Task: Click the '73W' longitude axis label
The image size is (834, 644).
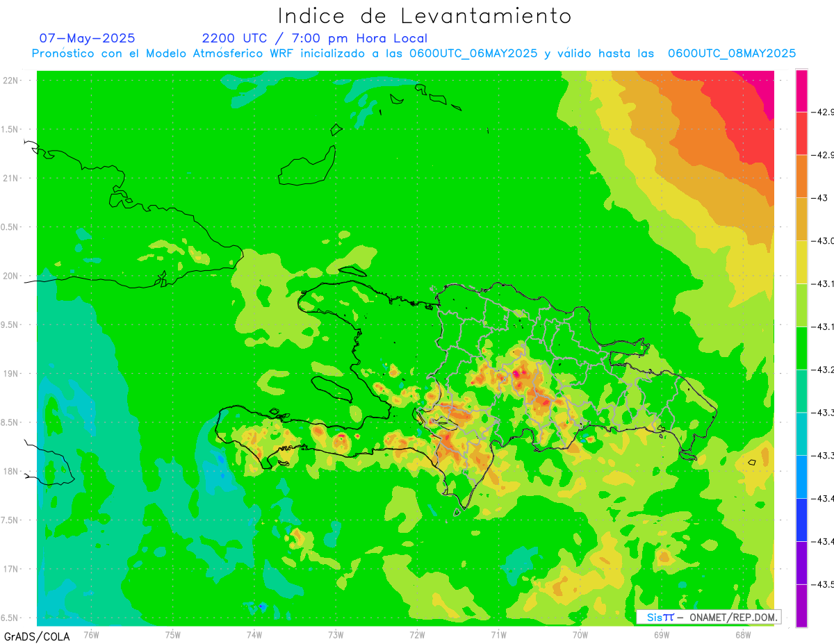Action: [x=336, y=634]
